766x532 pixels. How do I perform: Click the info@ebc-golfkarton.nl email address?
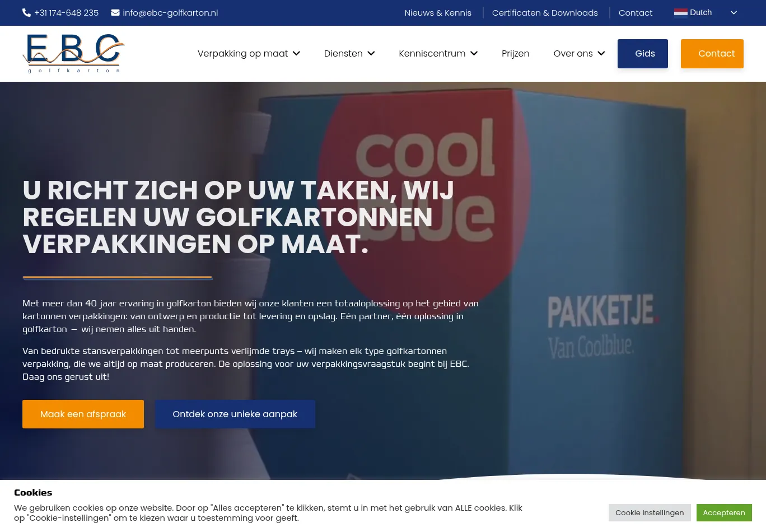point(170,12)
